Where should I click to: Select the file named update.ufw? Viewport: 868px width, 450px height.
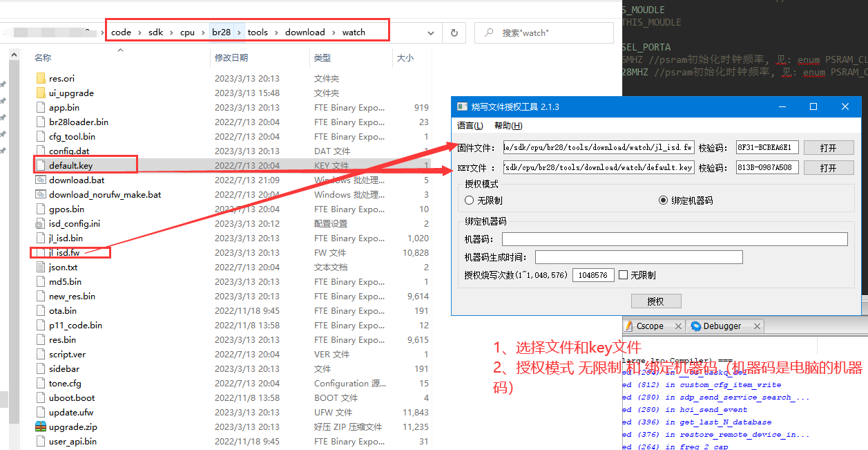(71, 413)
